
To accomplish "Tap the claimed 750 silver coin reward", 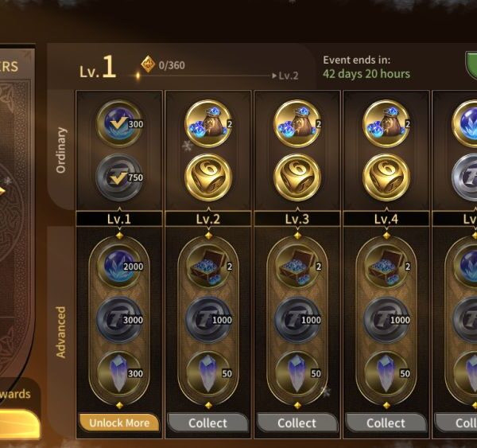I will [119, 177].
